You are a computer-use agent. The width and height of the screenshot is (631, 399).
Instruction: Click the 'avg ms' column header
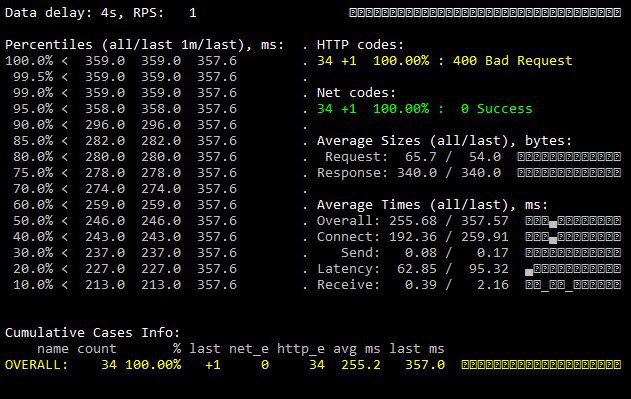point(357,349)
